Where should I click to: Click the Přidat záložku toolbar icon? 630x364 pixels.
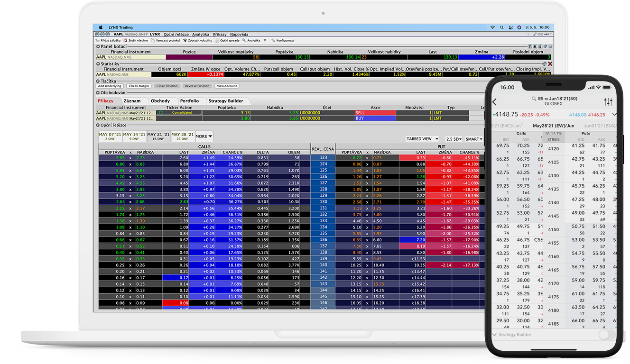tap(98, 41)
